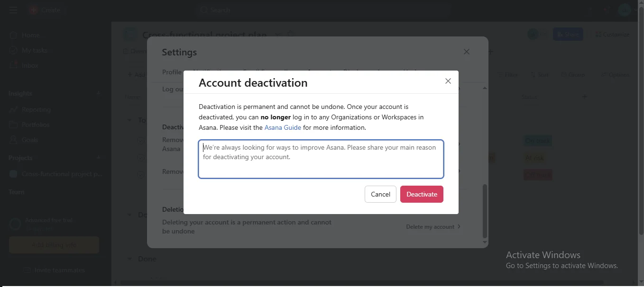This screenshot has height=287, width=644.
Task: Click the Settings vertical scrollbar thumb
Action: (x=484, y=211)
